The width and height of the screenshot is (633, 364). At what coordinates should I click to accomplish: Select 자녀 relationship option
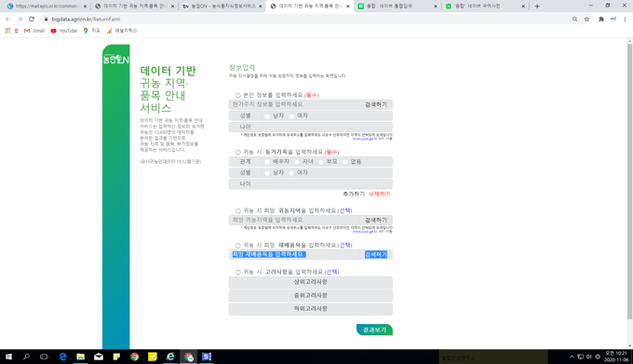pos(297,162)
